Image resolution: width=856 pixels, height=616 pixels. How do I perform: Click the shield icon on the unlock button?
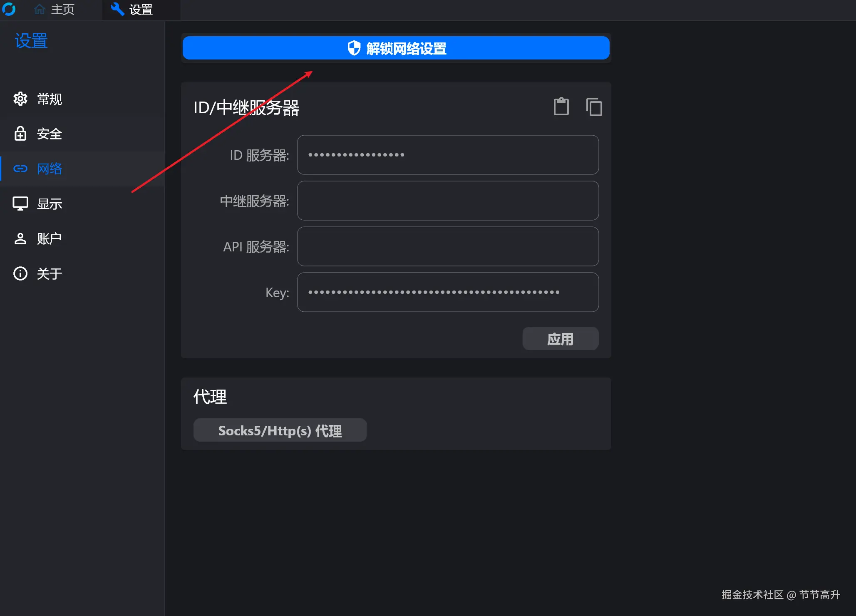(x=354, y=48)
